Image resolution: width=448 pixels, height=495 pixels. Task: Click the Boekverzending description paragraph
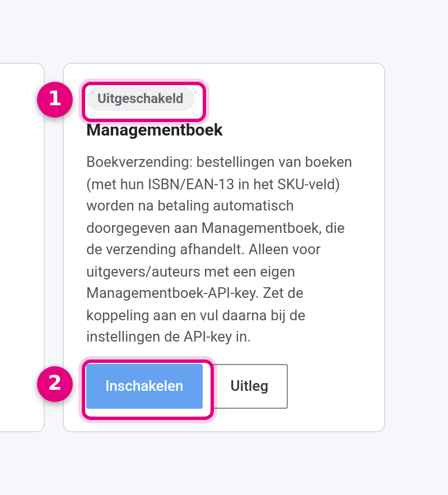(219, 249)
